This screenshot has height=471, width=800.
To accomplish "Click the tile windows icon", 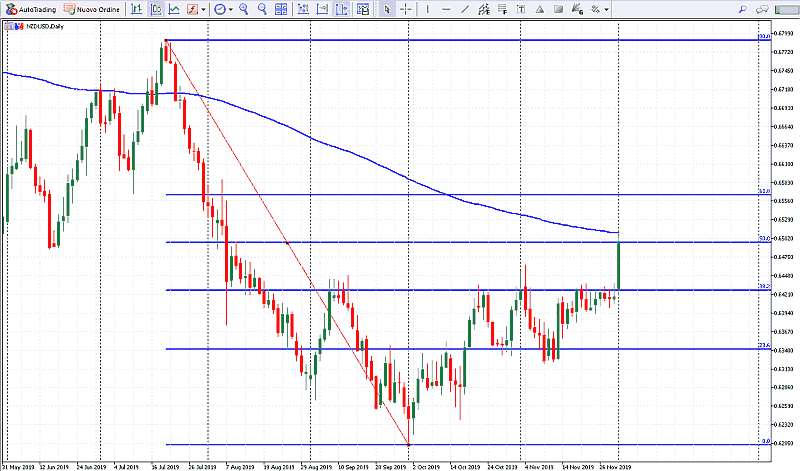I will pos(281,9).
